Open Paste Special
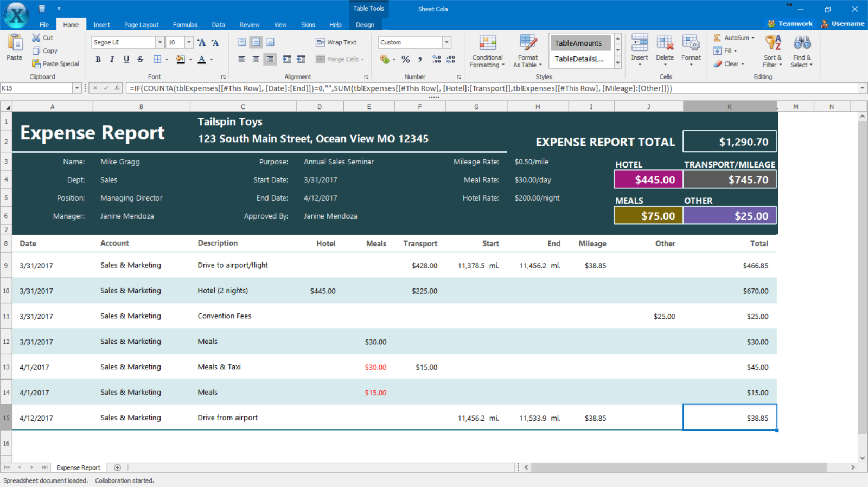Screen dimensions: 868x488 tap(55, 63)
